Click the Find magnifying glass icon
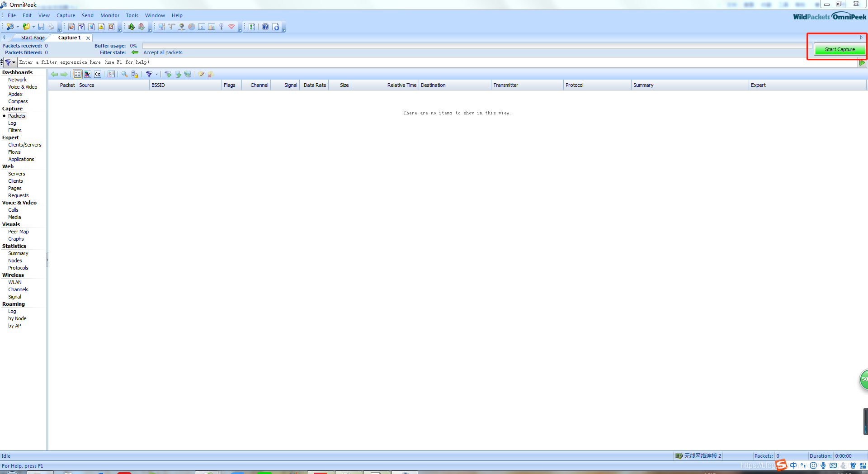This screenshot has height=474, width=868. pos(124,74)
